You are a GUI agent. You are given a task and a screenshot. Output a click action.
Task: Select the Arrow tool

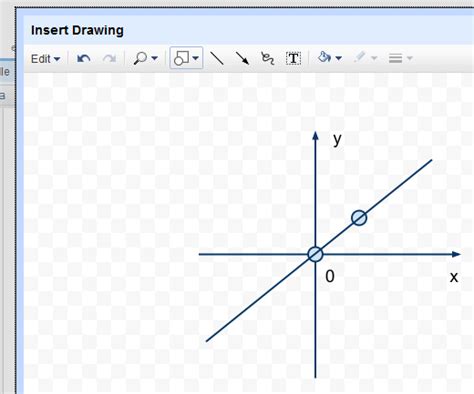tap(242, 58)
